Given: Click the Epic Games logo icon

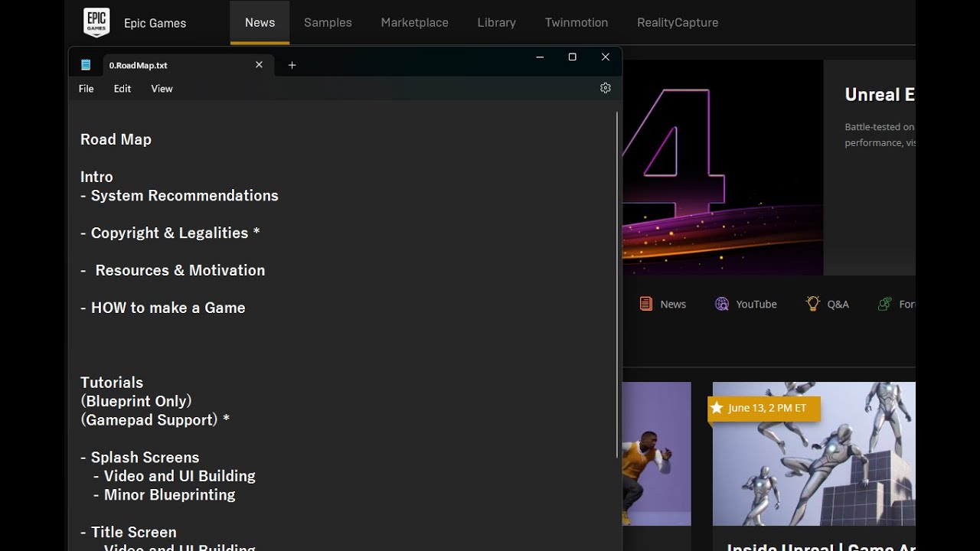Looking at the screenshot, I should click(96, 23).
